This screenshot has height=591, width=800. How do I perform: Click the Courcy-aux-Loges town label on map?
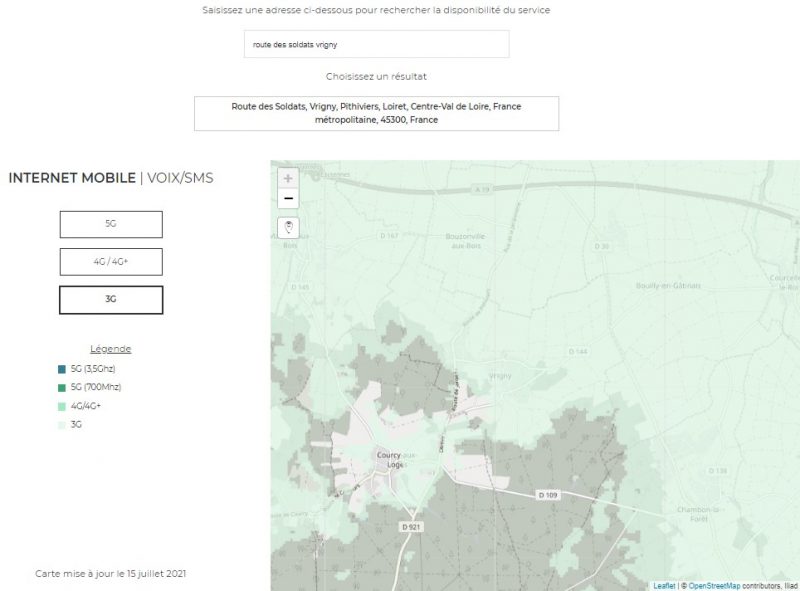tap(389, 459)
